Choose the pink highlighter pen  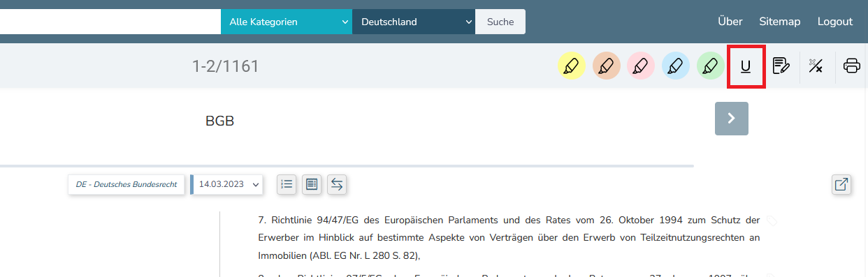click(x=641, y=66)
